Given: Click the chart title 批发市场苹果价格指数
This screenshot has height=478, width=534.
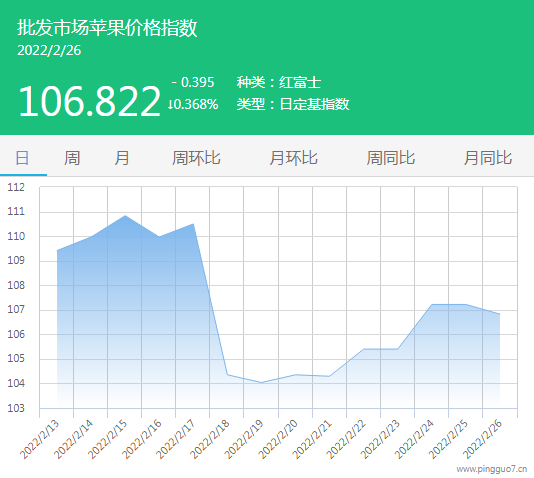Looking at the screenshot, I should (x=107, y=28).
